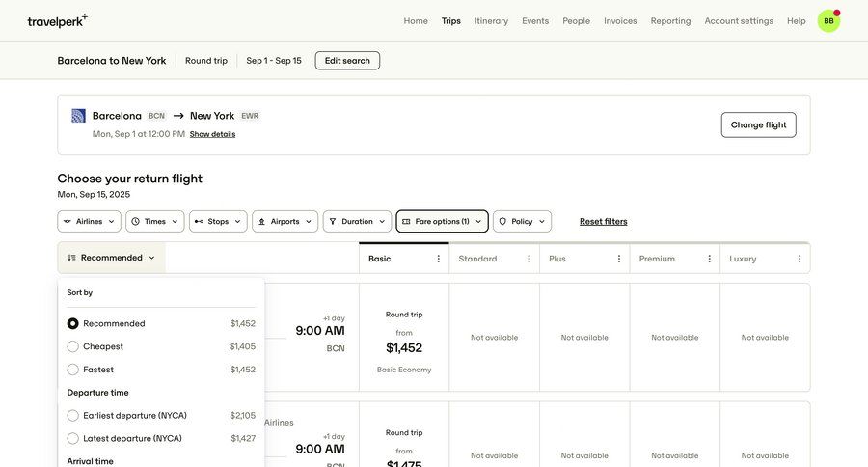Open the Stops filter dropdown
This screenshot has height=467, width=868.
pos(218,222)
